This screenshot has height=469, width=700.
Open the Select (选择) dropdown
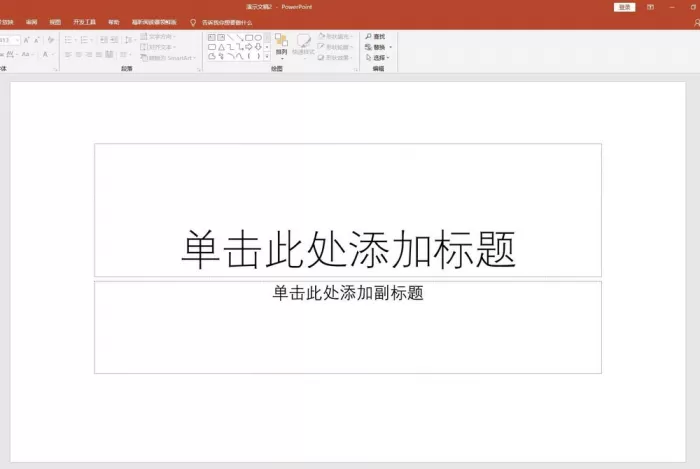(378, 58)
